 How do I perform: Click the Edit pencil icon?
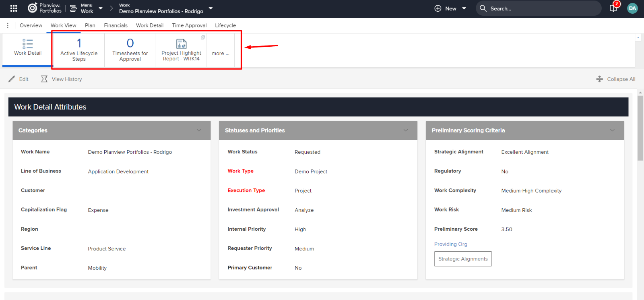tap(12, 79)
